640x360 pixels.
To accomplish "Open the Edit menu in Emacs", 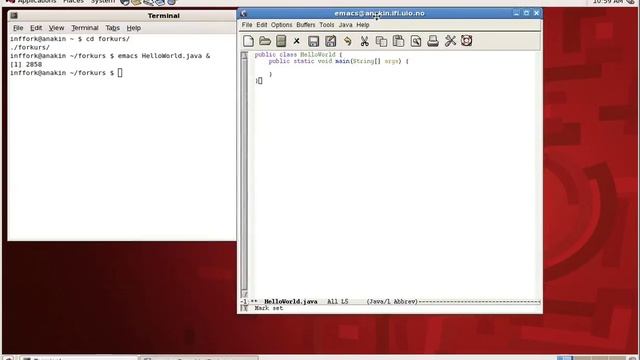I will pyautogui.click(x=262, y=25).
